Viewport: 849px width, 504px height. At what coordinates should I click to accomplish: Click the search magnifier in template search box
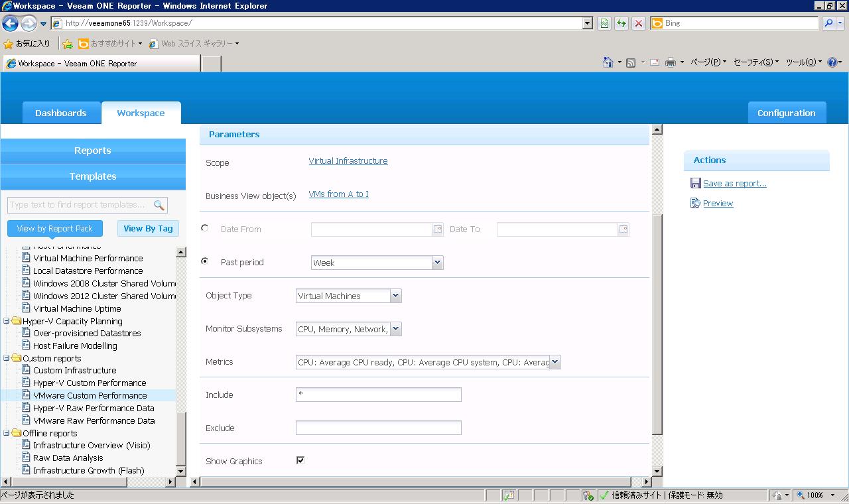(159, 205)
